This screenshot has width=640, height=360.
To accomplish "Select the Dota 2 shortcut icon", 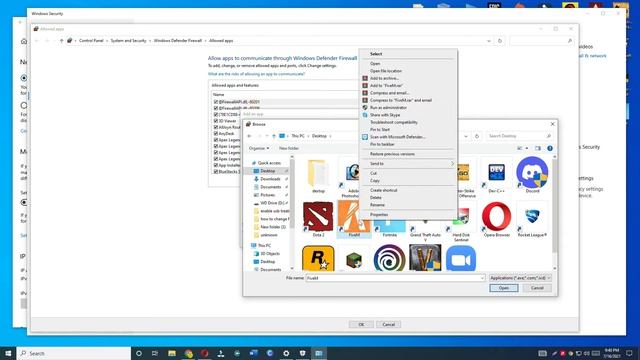I will coord(318,217).
